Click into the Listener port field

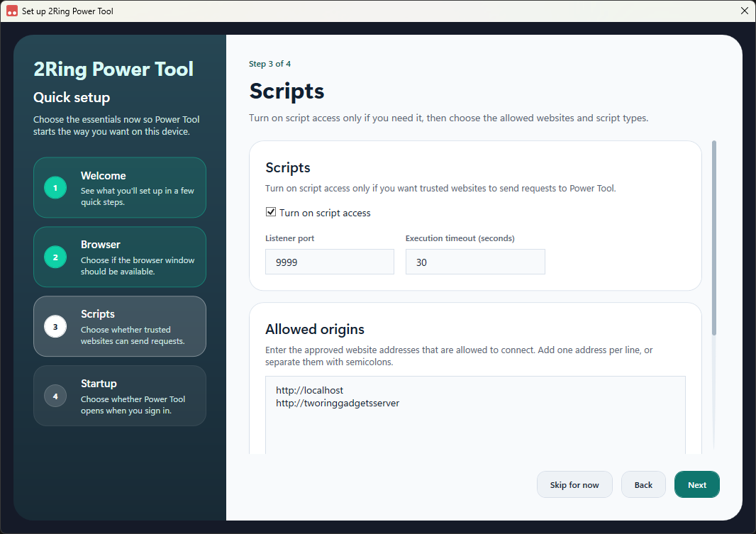tap(330, 262)
